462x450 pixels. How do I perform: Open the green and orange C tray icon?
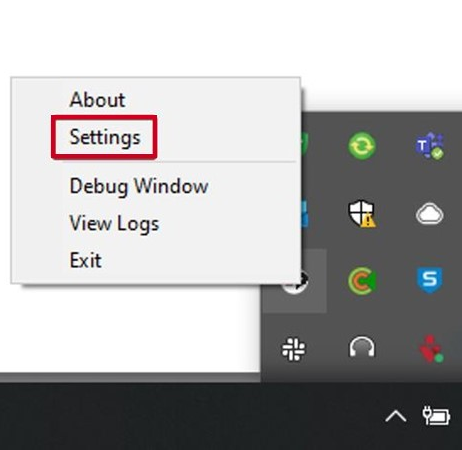(x=362, y=281)
